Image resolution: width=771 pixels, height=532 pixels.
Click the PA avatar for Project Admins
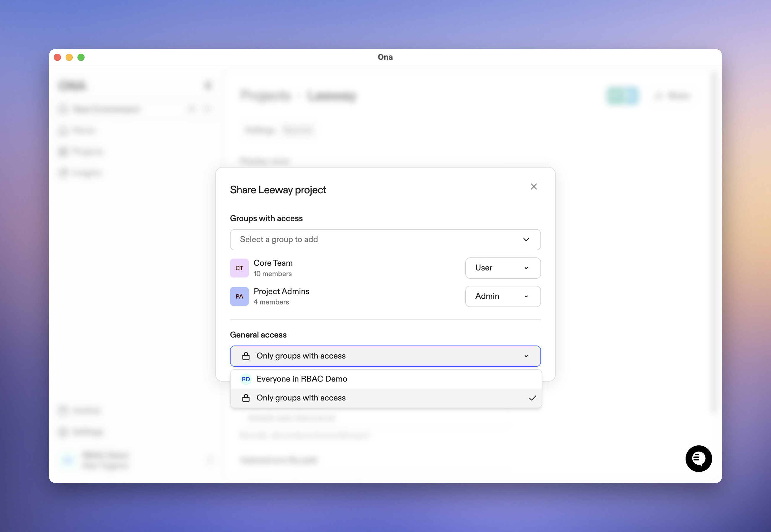[239, 296]
